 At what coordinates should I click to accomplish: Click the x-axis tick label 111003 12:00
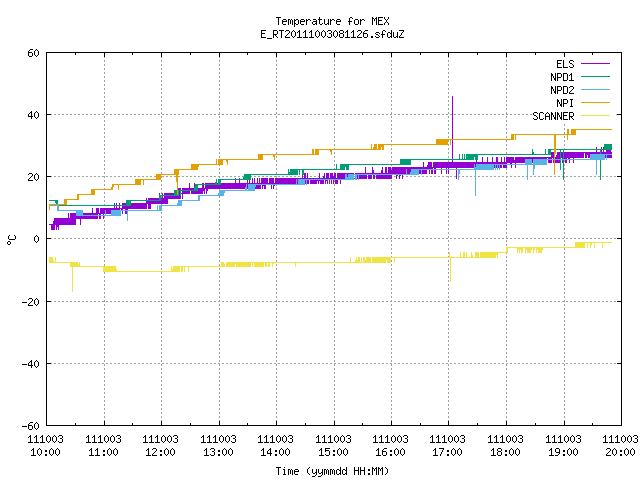coord(160,446)
